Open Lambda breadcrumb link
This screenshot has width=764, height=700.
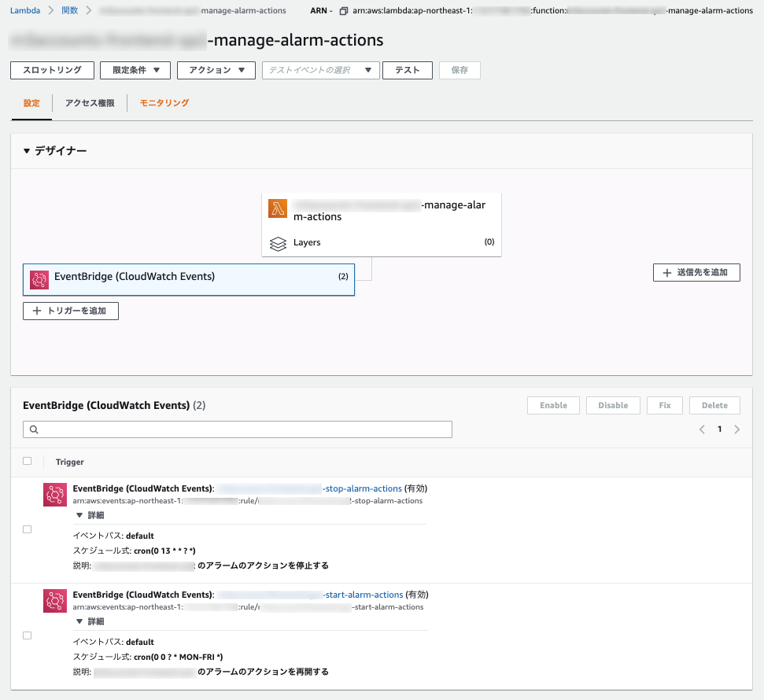pyautogui.click(x=25, y=10)
